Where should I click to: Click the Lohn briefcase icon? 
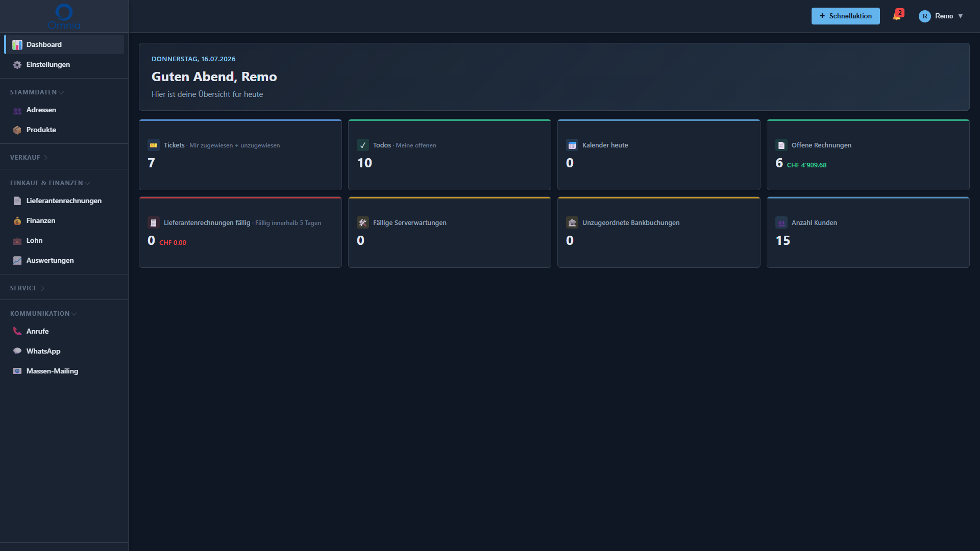point(17,241)
